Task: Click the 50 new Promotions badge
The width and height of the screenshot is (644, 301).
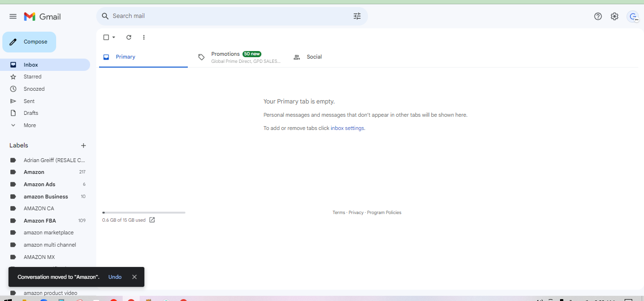Action: click(252, 54)
